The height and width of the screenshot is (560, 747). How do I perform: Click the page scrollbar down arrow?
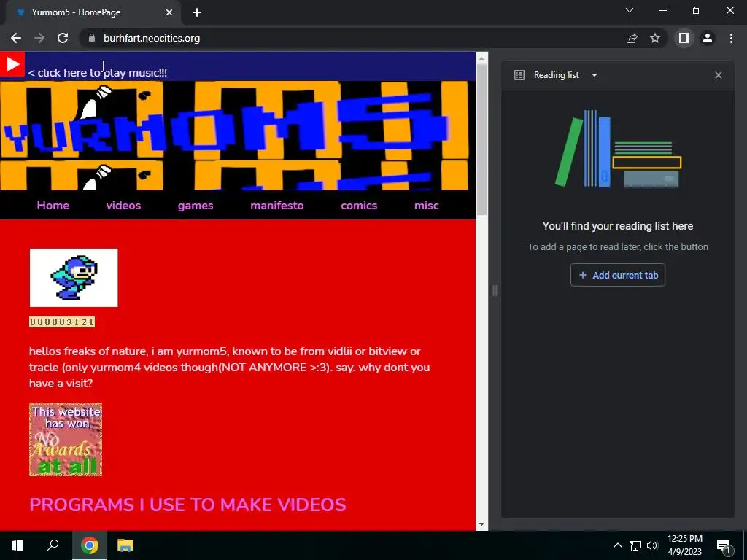(x=481, y=524)
